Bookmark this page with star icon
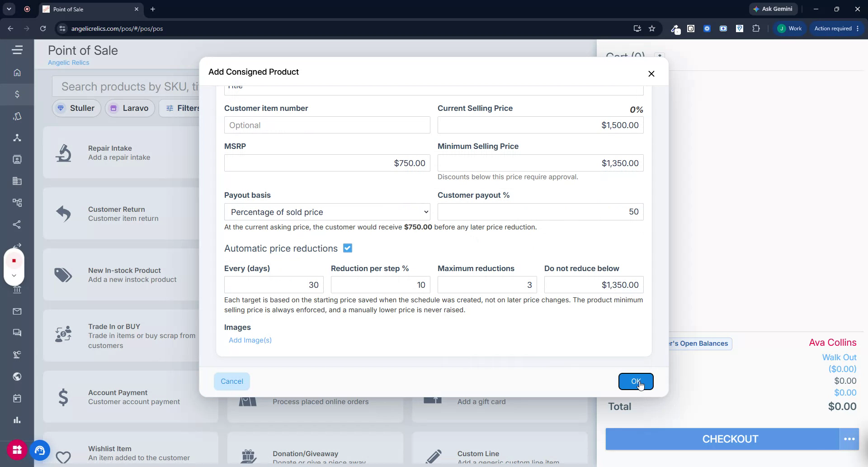The image size is (868, 467). tap(652, 29)
